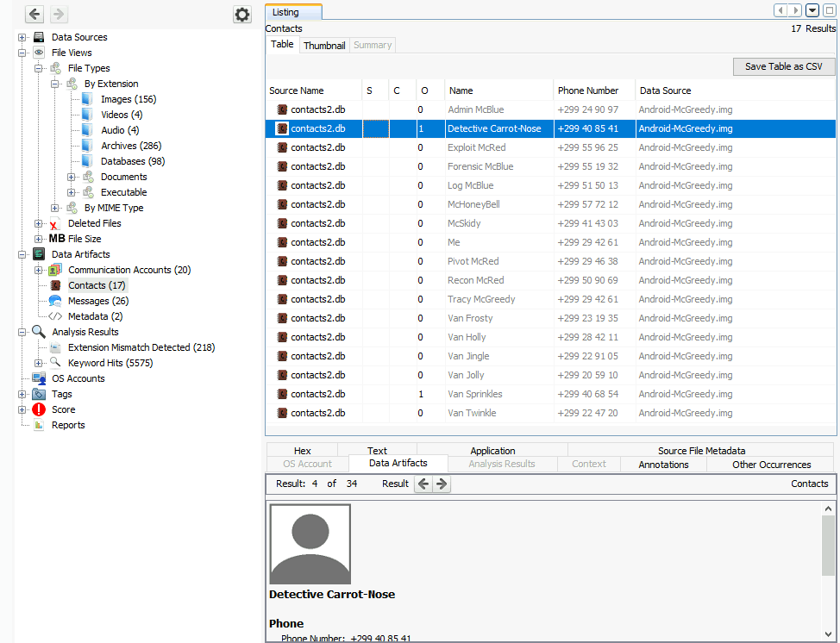840x643 pixels.
Task: Switch to the Thumbnail view tab
Action: [324, 46]
